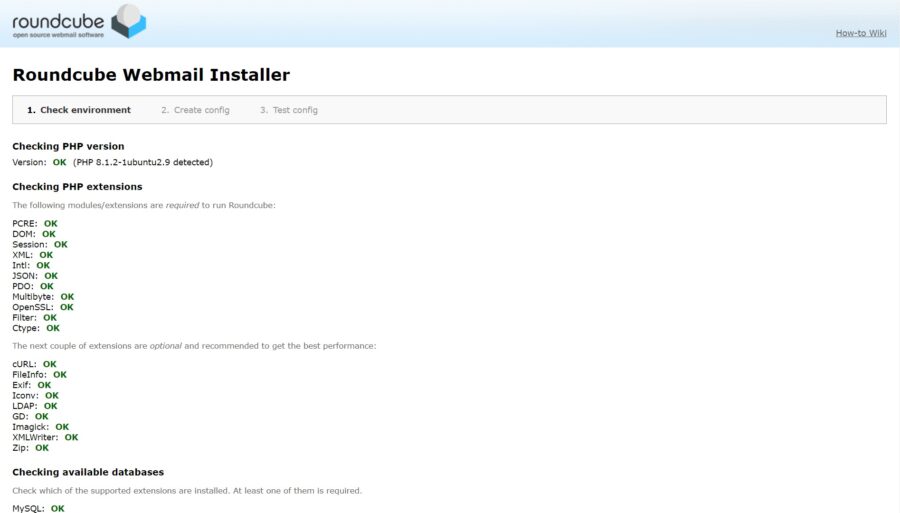Click the 'Checking PHP extensions' heading
The width and height of the screenshot is (900, 513).
[77, 186]
